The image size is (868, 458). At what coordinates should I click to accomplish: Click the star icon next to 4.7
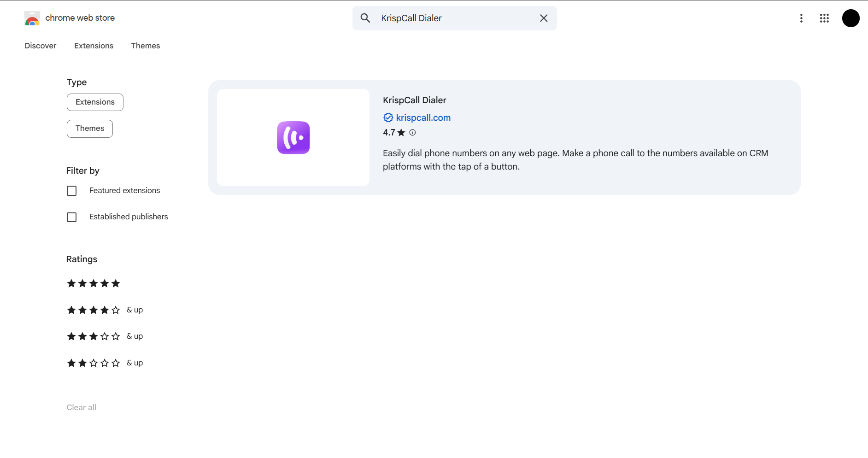pos(401,132)
